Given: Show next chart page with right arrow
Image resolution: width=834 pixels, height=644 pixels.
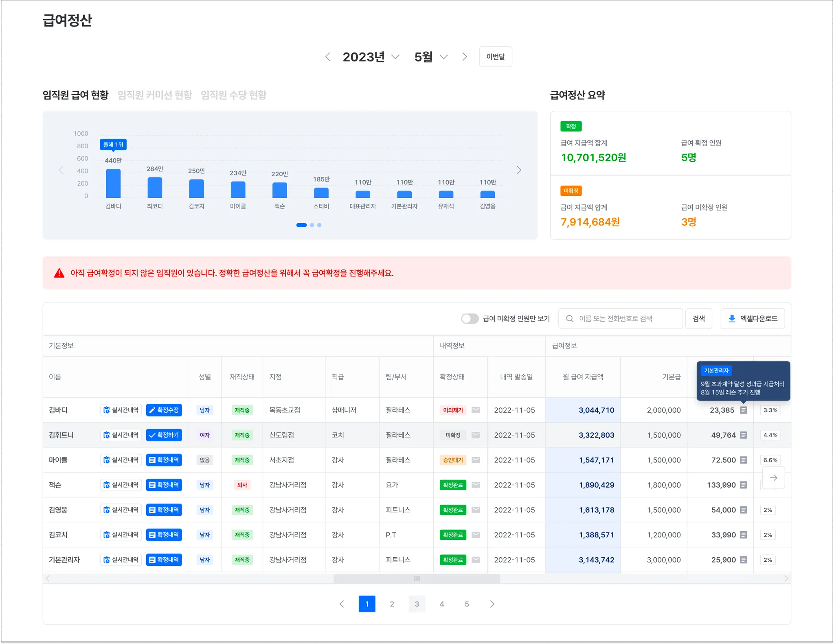Looking at the screenshot, I should (519, 170).
